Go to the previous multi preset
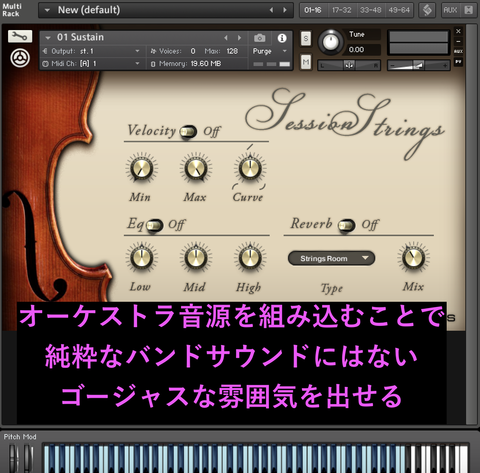This screenshot has height=473, width=480. point(272,10)
